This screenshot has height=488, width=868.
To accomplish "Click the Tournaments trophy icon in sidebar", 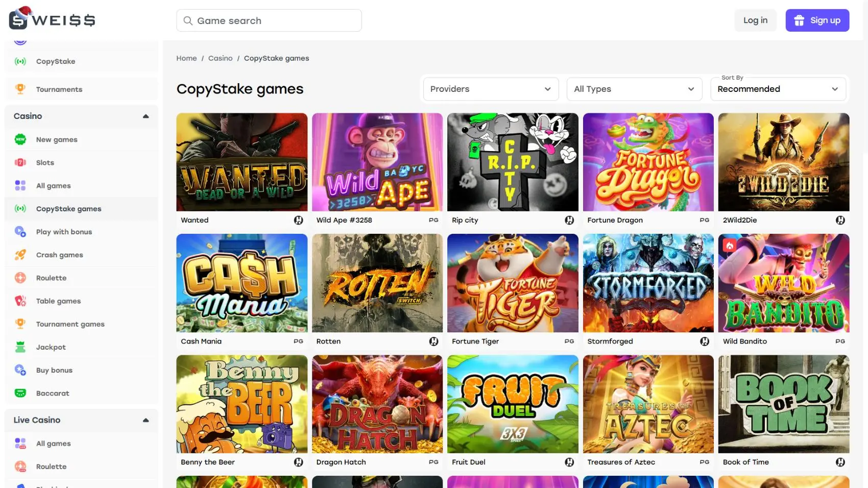I will 20,89.
